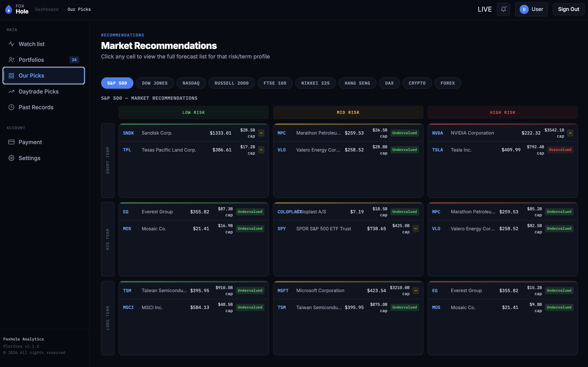Viewport: 588px width, 367px height.
Task: Click the user avatar circle
Action: point(524,9)
